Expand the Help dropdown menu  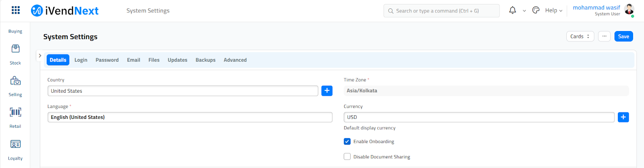click(553, 10)
